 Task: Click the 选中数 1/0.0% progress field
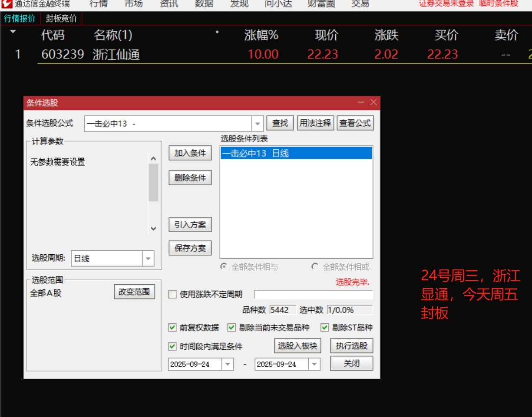pyautogui.click(x=350, y=310)
